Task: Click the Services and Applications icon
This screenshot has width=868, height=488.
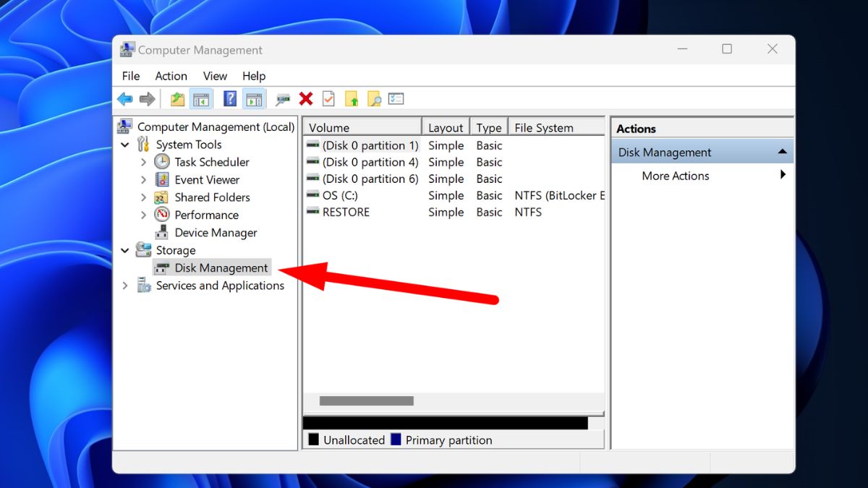Action: [x=143, y=286]
